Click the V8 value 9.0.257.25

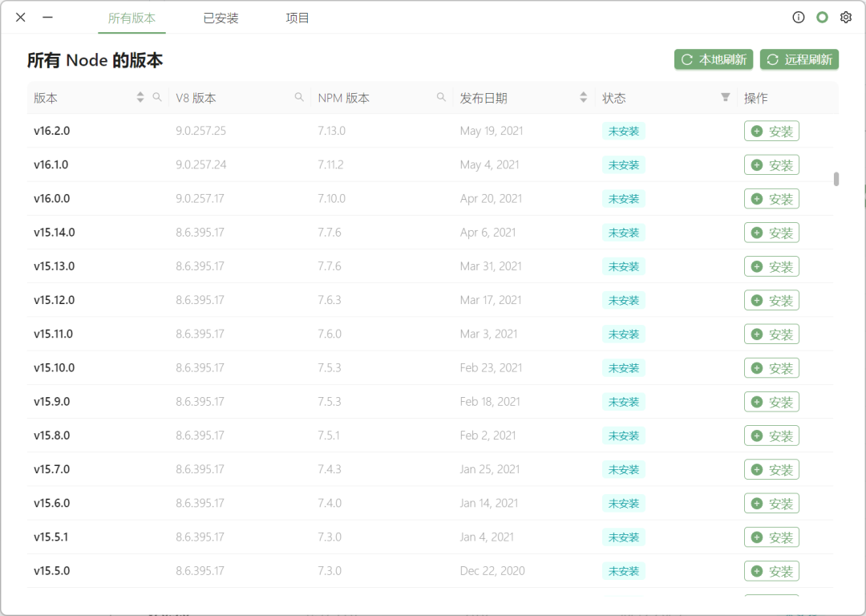[201, 131]
